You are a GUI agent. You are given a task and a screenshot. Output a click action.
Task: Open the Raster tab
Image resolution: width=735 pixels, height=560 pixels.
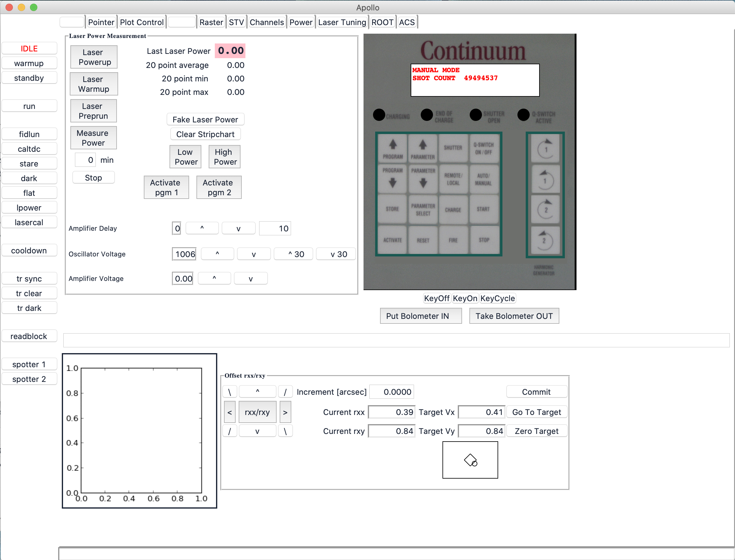click(x=211, y=22)
